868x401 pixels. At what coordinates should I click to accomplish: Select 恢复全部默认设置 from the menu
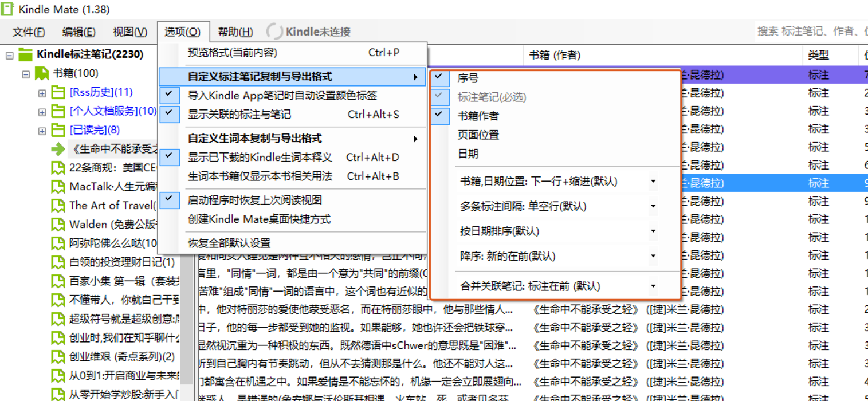click(229, 243)
